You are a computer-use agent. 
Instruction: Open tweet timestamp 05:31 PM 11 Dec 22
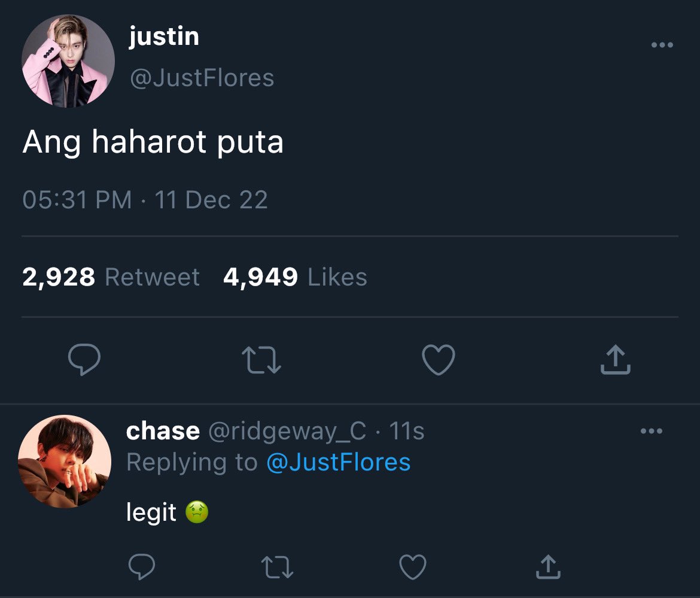tap(145, 199)
